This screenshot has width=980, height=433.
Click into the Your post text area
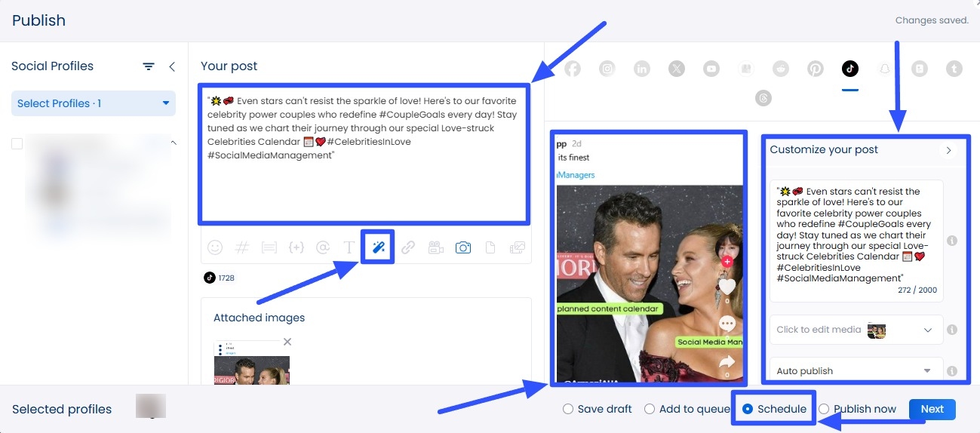click(x=364, y=181)
